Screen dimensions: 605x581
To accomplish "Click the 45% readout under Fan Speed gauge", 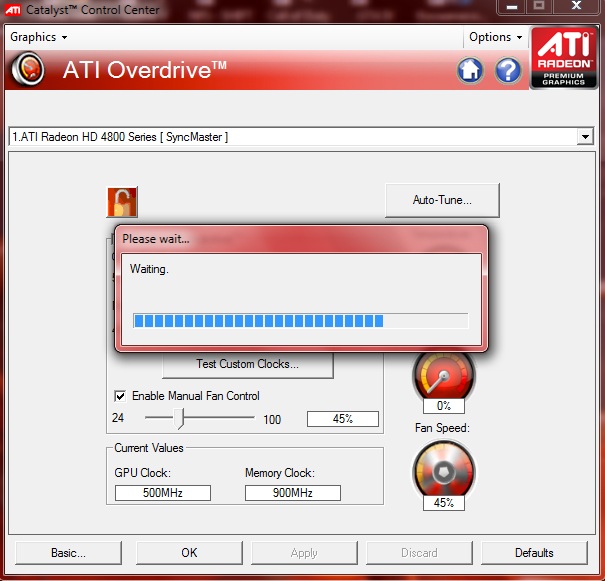I will click(444, 503).
